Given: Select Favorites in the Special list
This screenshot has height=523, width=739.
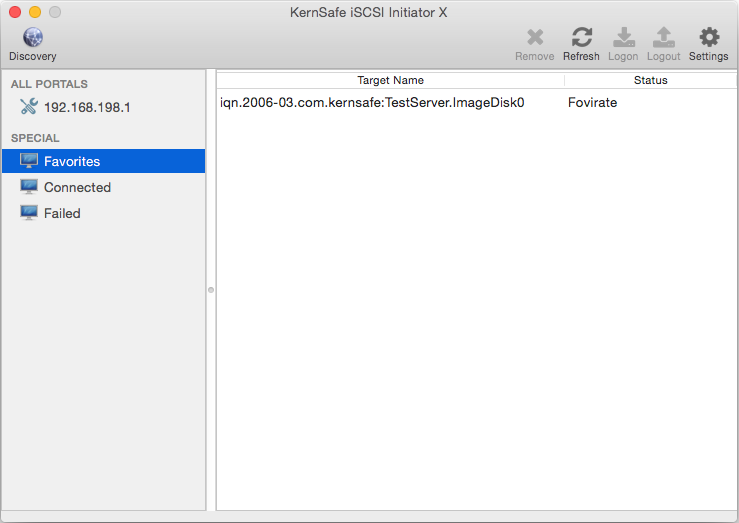Looking at the screenshot, I should coord(104,161).
